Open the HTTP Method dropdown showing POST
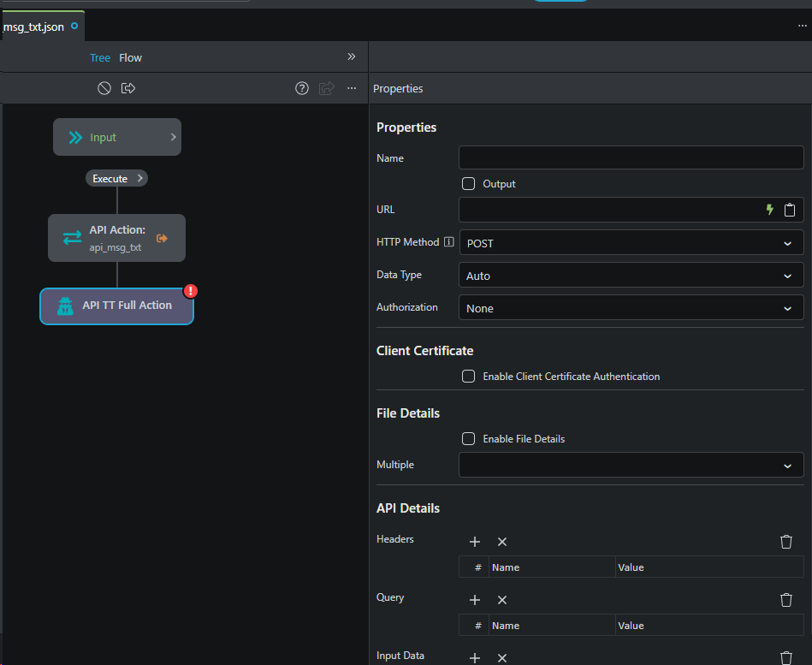Screen dimensions: 812x665 (631, 243)
